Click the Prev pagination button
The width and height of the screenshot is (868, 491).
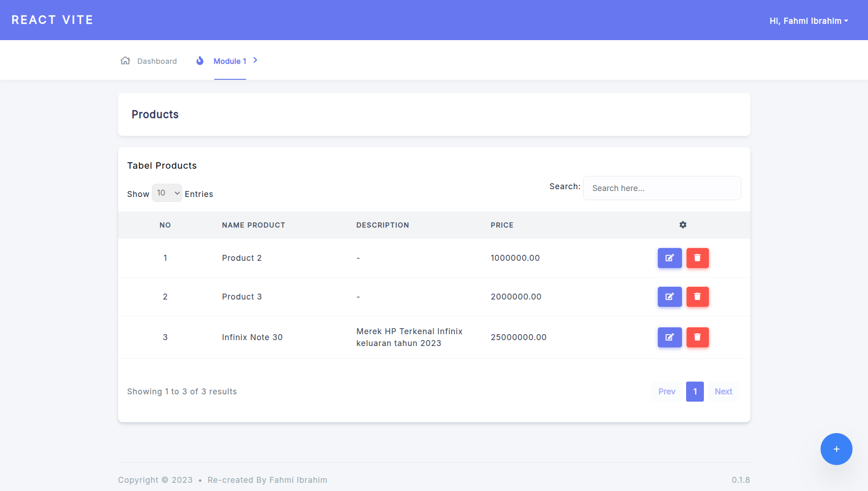coord(666,392)
